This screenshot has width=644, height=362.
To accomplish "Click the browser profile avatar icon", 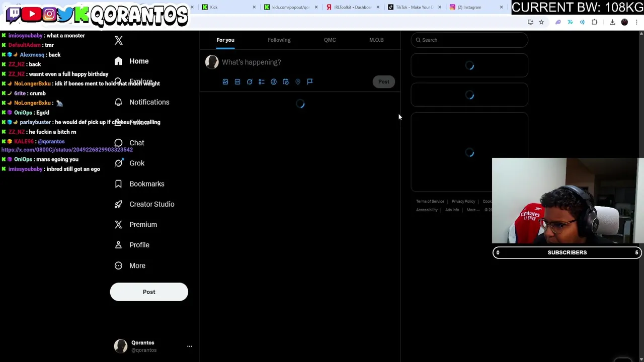I will pos(624,22).
